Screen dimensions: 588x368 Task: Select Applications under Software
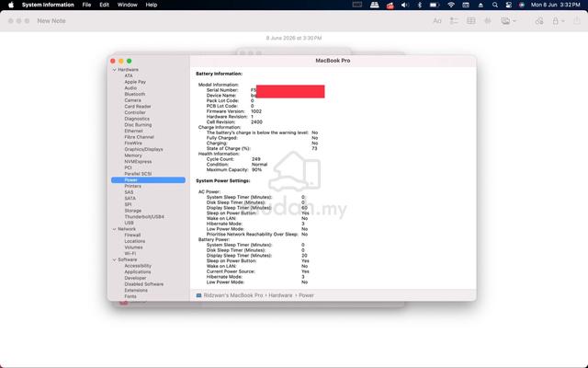coord(138,272)
